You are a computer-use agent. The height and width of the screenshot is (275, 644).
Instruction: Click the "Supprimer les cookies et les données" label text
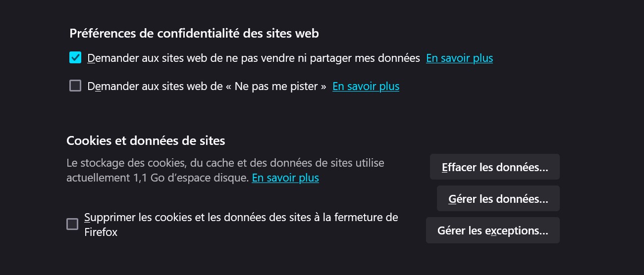click(241, 217)
